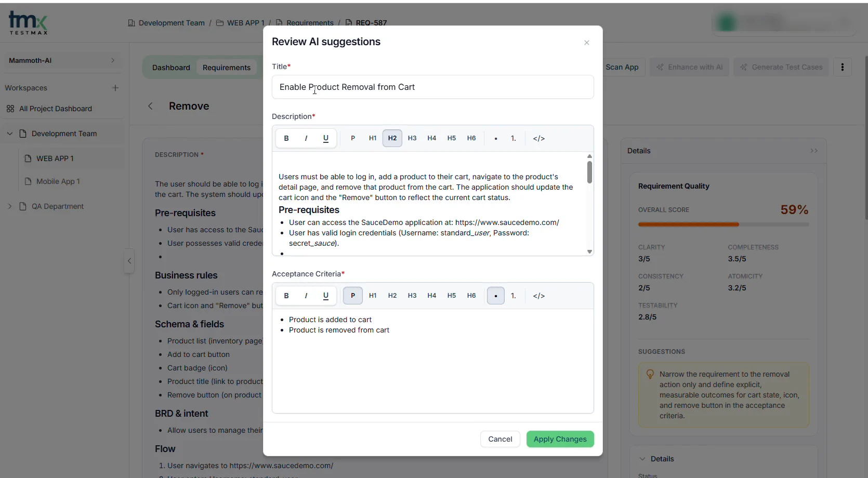Toggle bullet list in Acceptance Criteria editor

496,296
